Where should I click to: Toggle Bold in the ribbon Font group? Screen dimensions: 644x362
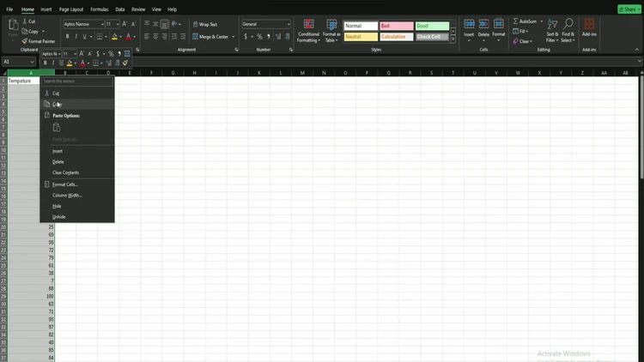(x=67, y=37)
